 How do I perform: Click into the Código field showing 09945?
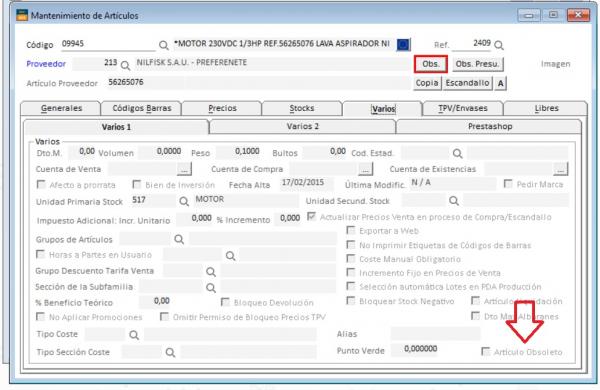click(108, 44)
